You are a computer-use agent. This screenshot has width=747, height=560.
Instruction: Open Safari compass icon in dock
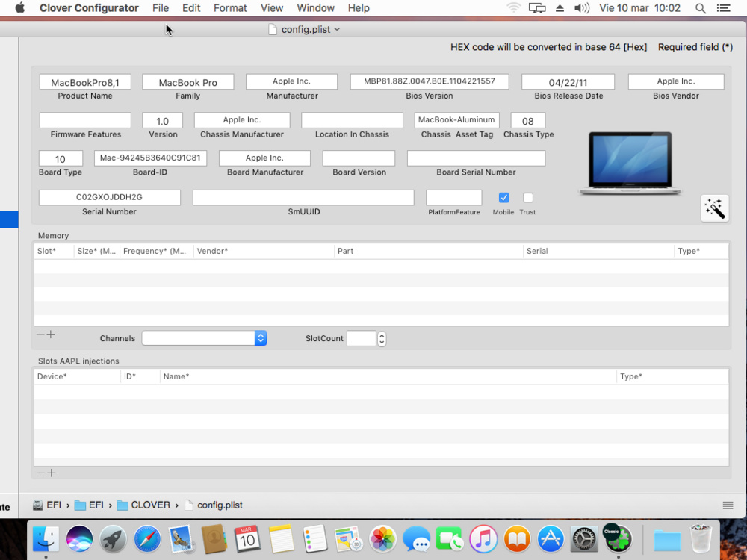[147, 539]
